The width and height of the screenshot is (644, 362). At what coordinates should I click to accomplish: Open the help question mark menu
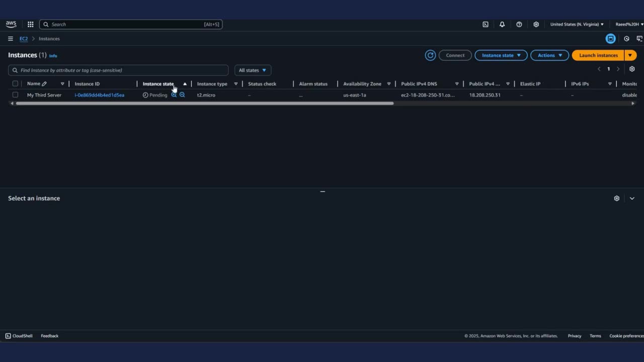pos(519,24)
